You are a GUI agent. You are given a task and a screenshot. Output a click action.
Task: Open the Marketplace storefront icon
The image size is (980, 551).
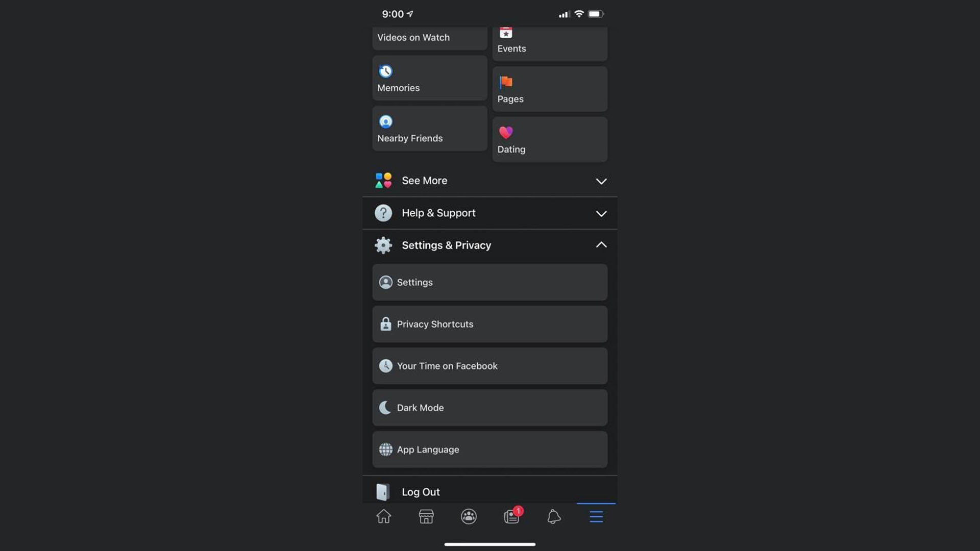pos(426,517)
